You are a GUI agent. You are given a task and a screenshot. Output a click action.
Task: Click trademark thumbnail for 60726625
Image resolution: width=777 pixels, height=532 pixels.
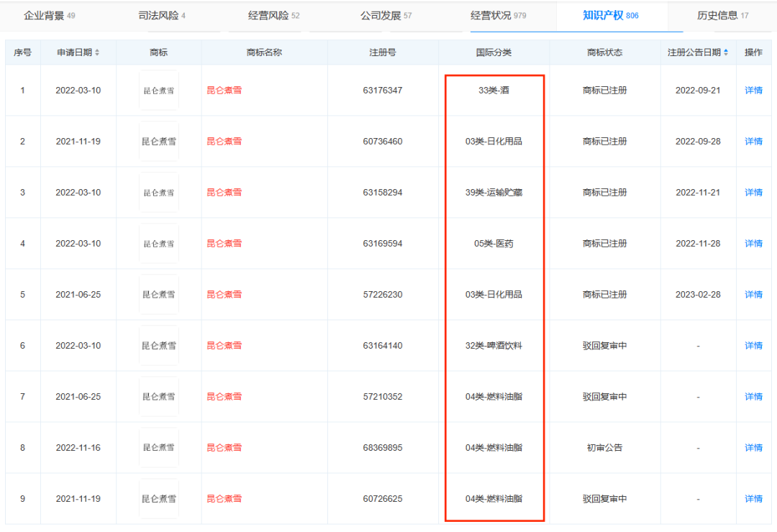coord(159,499)
